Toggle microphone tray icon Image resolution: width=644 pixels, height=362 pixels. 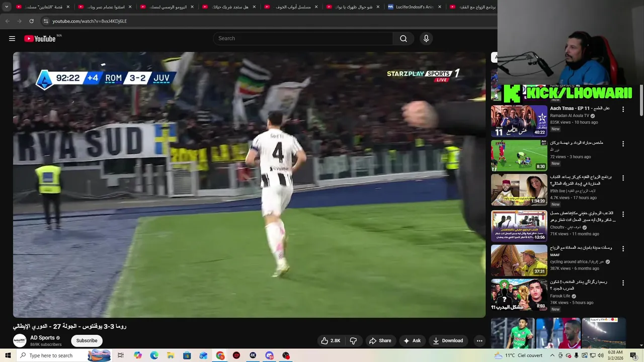click(x=576, y=355)
